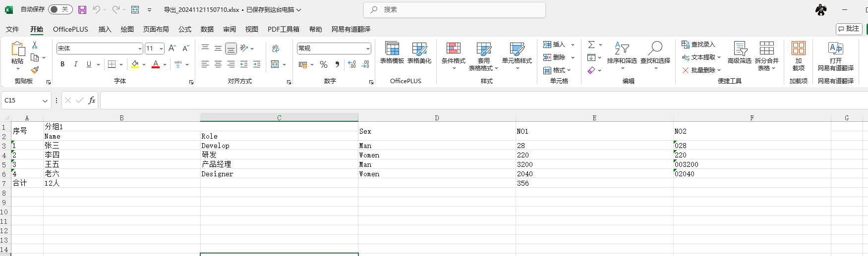868x256 pixels.
Task: Expand the number format dropdown (常规)
Action: tap(367, 49)
